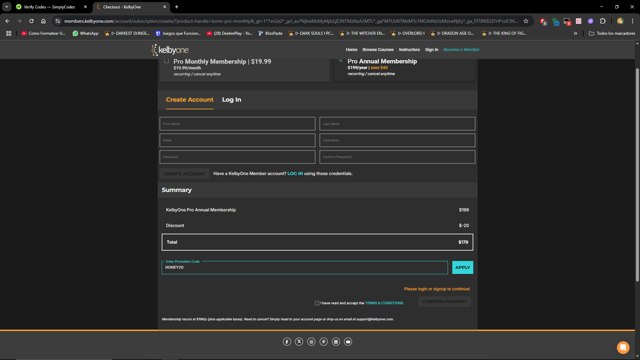Viewport: 640px width, 360px height.
Task: Open the apps grid in bookmarks bar
Action: [x=9, y=33]
